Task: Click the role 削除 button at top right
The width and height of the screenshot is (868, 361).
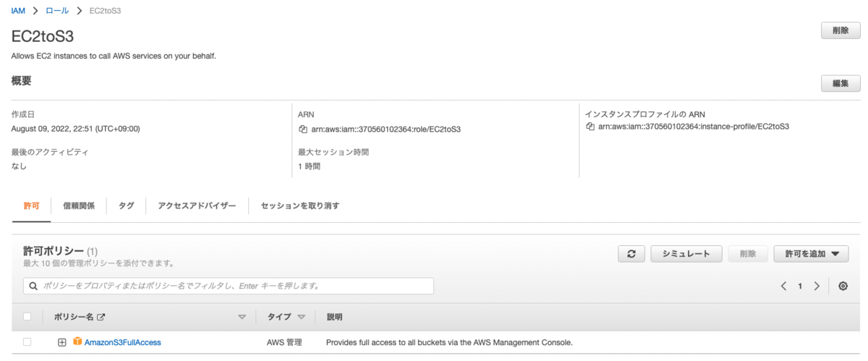Action: (841, 30)
